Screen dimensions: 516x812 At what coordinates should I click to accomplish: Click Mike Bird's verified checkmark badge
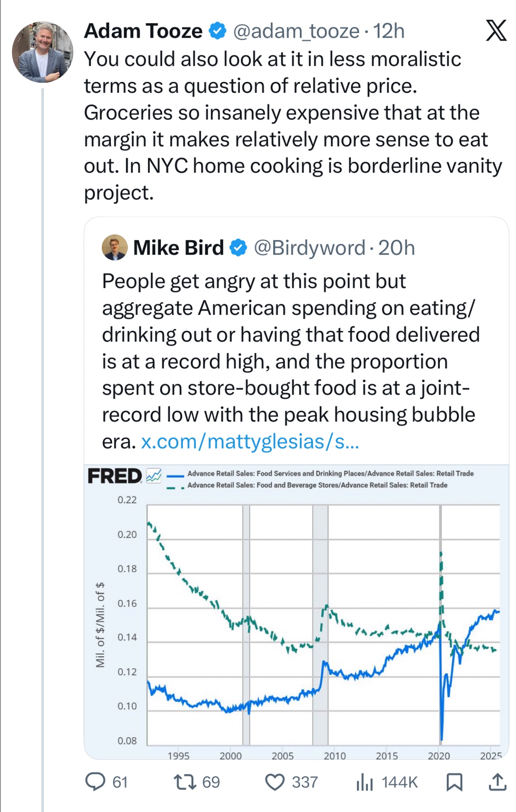238,248
